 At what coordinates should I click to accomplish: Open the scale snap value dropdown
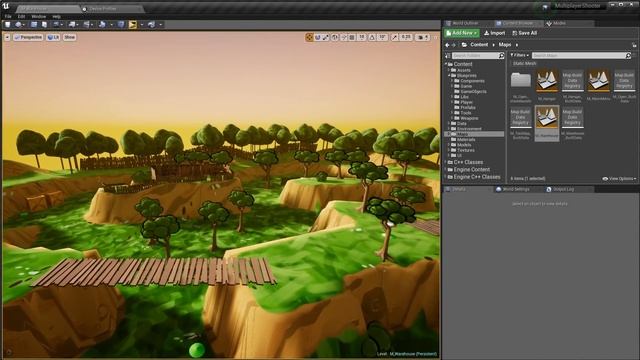(x=406, y=37)
